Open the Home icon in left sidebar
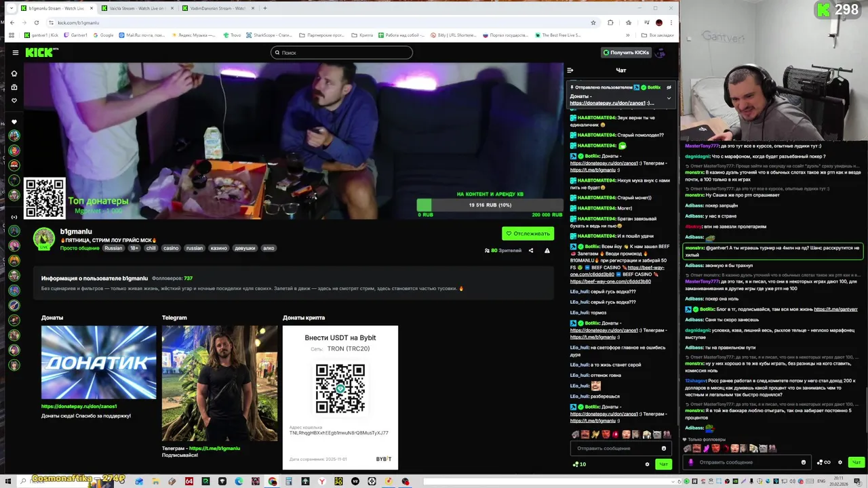Screen dimensions: 868x488 pyautogui.click(x=14, y=73)
